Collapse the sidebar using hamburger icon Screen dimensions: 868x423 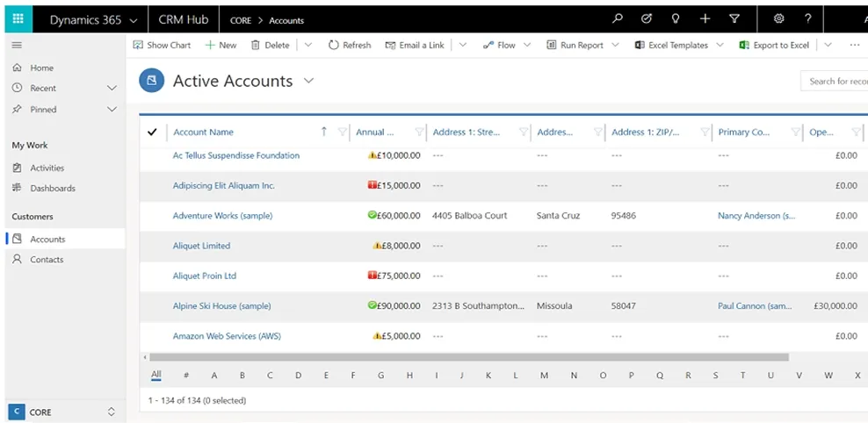click(18, 46)
